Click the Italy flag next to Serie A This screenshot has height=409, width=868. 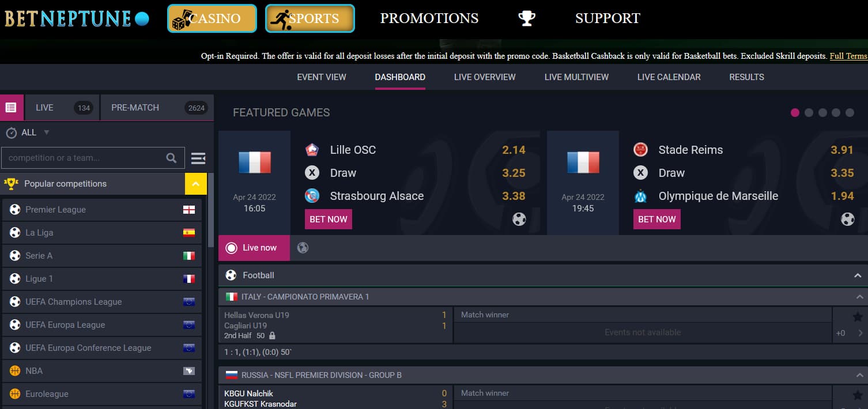(189, 256)
